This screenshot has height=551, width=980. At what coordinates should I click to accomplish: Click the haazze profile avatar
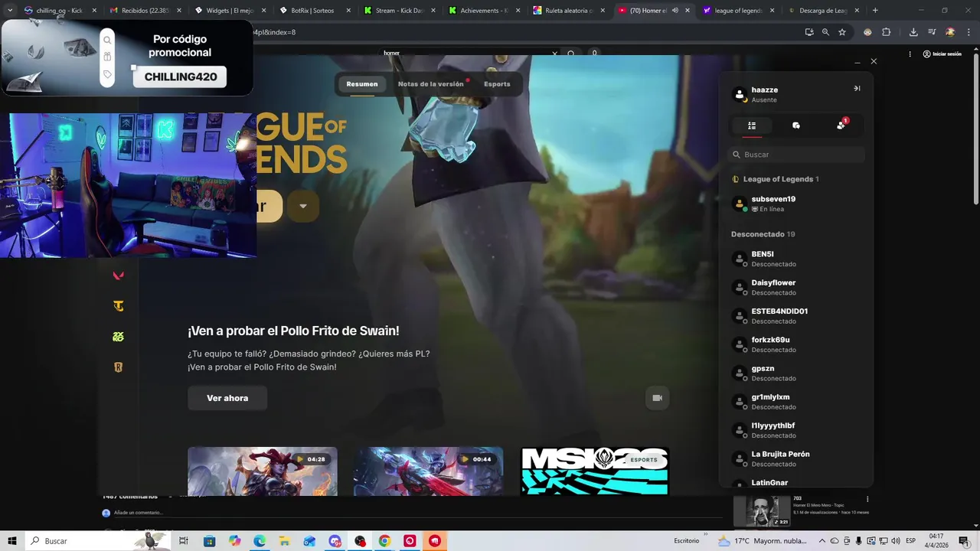740,94
